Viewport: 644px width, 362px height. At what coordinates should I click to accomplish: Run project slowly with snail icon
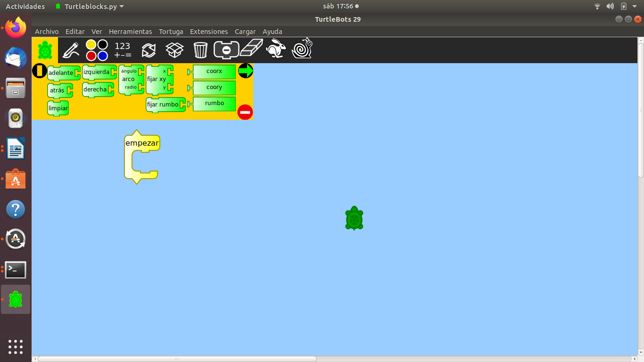click(x=302, y=48)
